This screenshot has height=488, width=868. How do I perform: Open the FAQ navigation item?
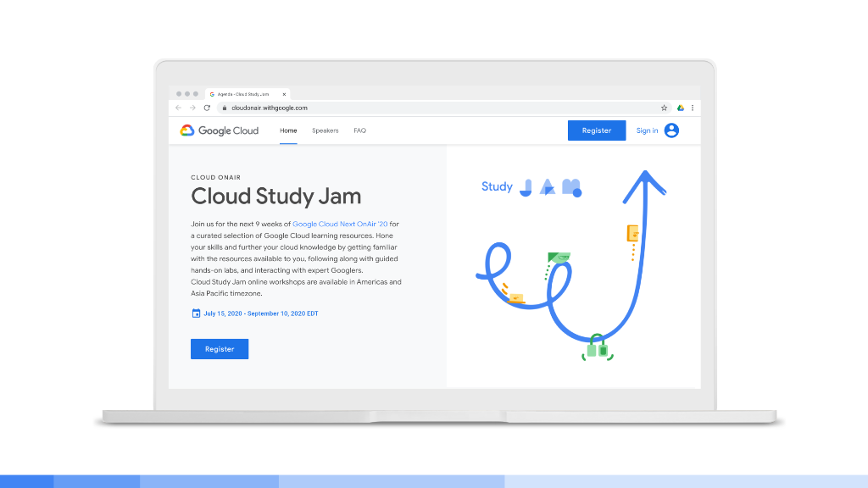point(359,130)
